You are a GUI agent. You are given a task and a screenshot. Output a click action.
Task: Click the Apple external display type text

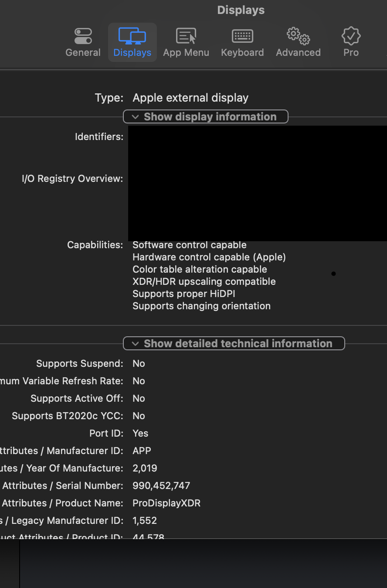190,98
